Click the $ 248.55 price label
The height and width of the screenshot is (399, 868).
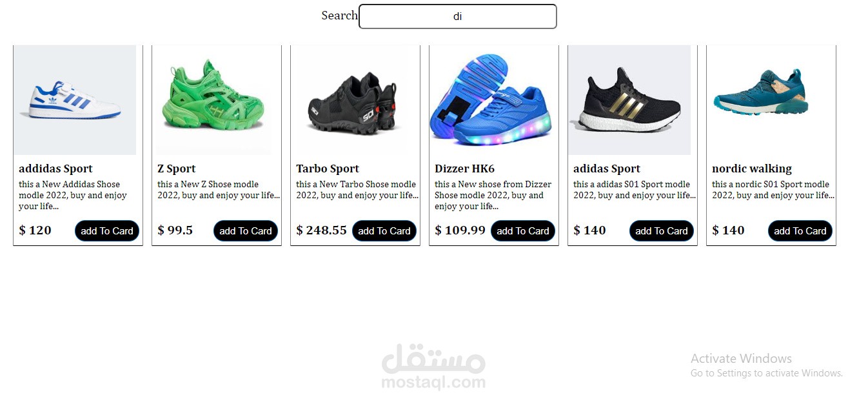click(x=321, y=230)
